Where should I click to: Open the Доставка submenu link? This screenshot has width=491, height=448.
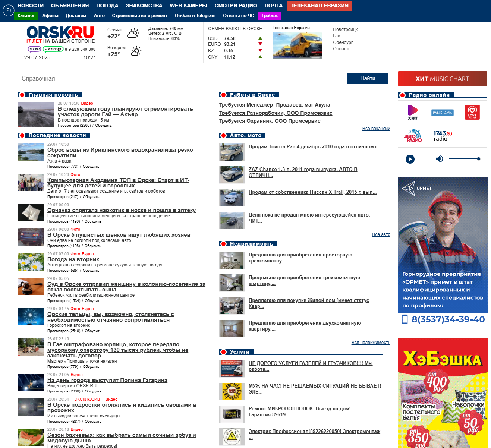[x=76, y=16]
